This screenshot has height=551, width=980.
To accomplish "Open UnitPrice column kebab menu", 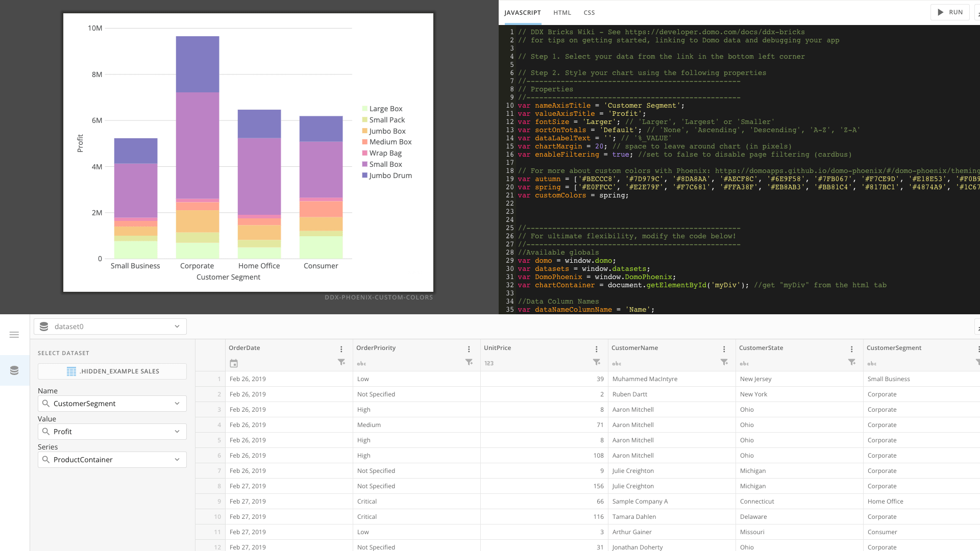I will pos(596,349).
